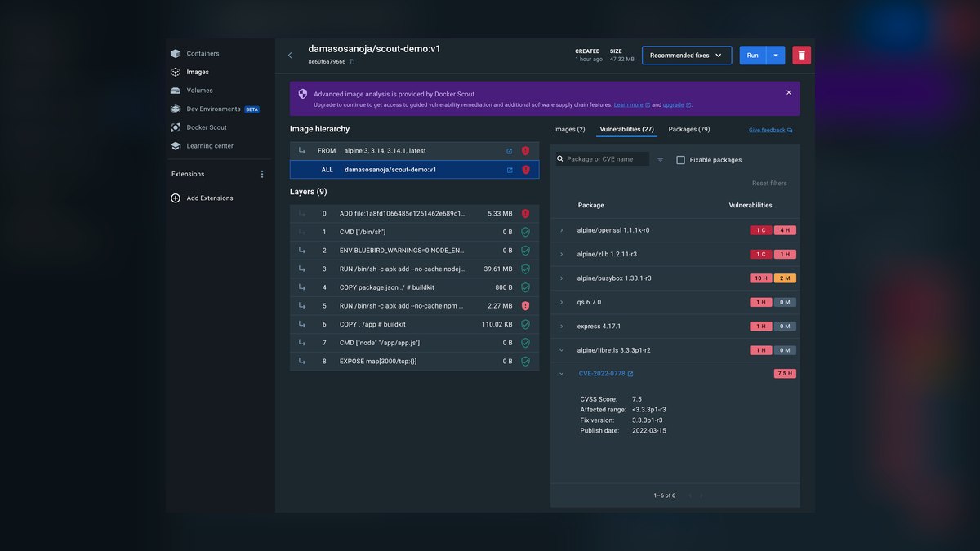Expand the qs 6.7.0 package row

point(562,302)
